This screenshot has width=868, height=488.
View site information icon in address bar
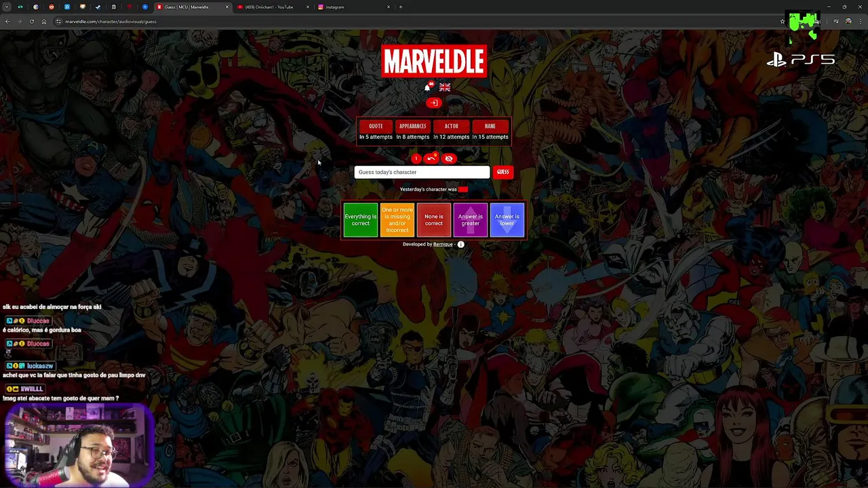[58, 22]
